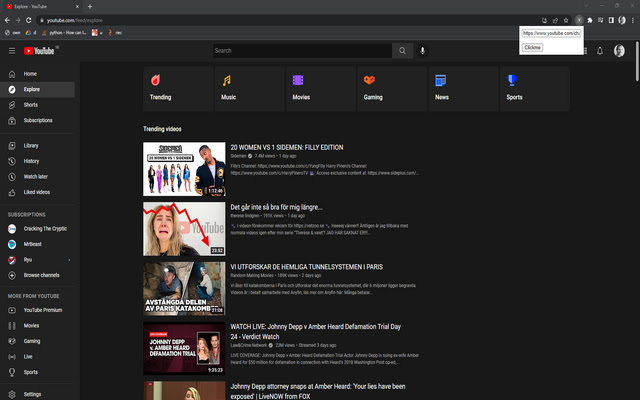640x400 pixels.
Task: Open Movies under More from YouTube
Action: pyautogui.click(x=38, y=326)
